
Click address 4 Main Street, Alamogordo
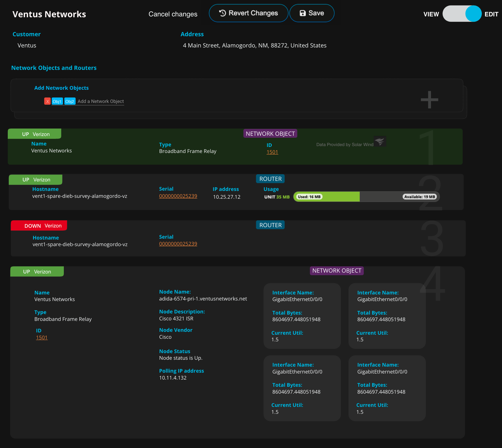254,45
